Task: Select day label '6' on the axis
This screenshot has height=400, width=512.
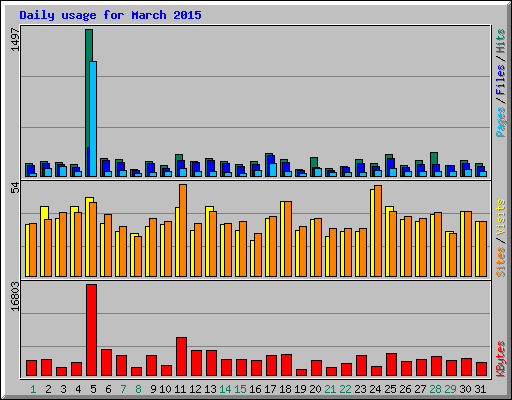Action: [x=108, y=389]
